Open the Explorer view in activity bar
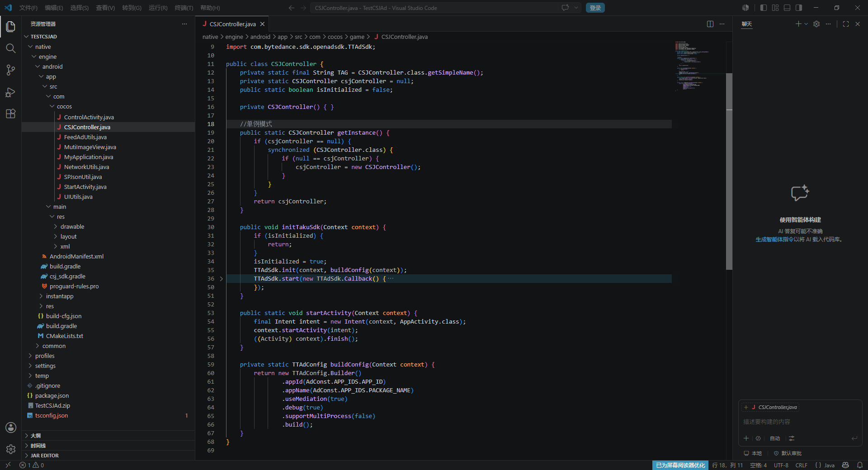 (x=11, y=27)
